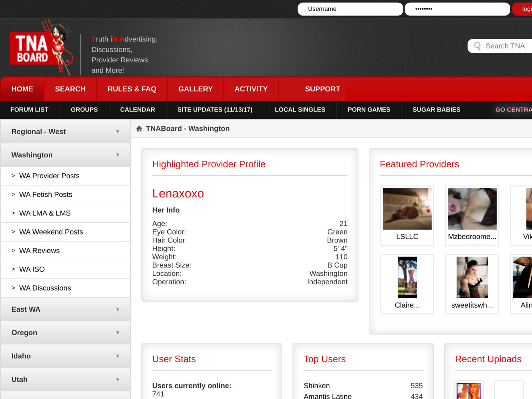Open LOCAL SINGLES menu item
Viewport: 532px width, 399px height.
click(300, 110)
